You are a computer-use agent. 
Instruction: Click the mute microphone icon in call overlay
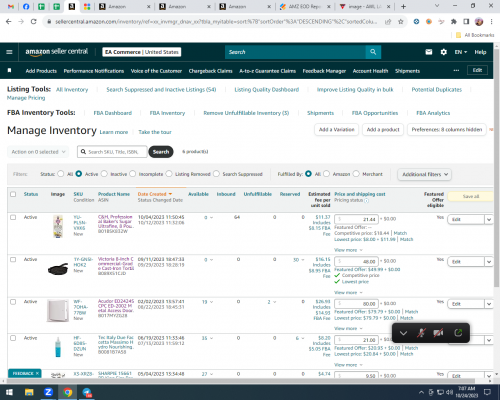point(421,333)
